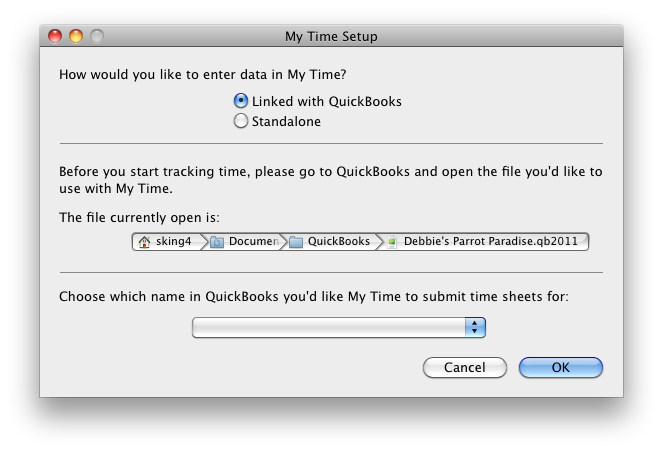Click the gray zoom window button
Screen dimensions: 663x452
[x=97, y=36]
